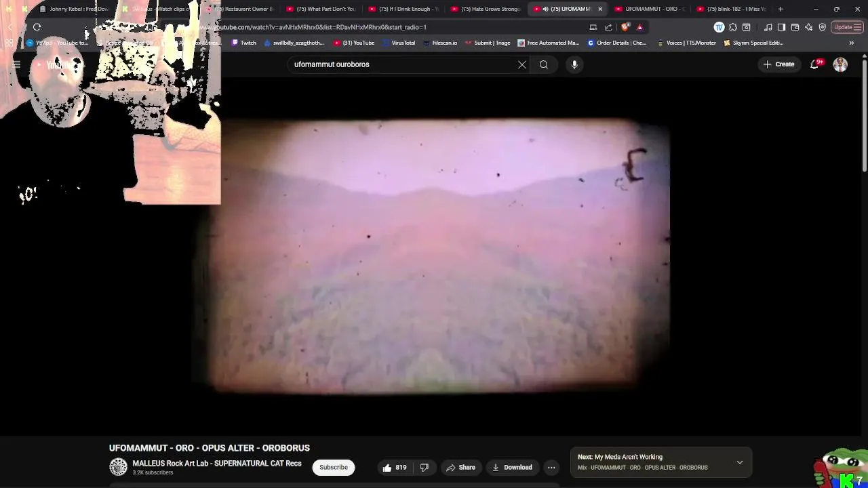Show hidden bookmarks with double chevron
This screenshot has height=488, width=868.
pyautogui.click(x=852, y=43)
